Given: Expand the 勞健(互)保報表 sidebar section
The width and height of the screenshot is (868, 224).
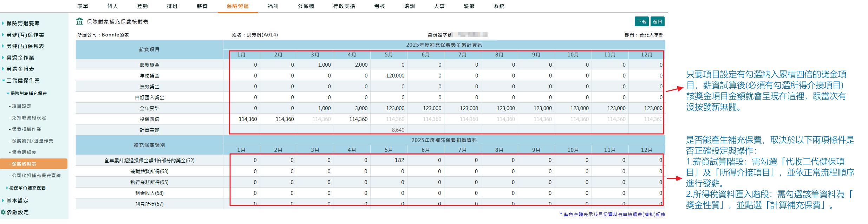Looking at the screenshot, I should (x=23, y=46).
